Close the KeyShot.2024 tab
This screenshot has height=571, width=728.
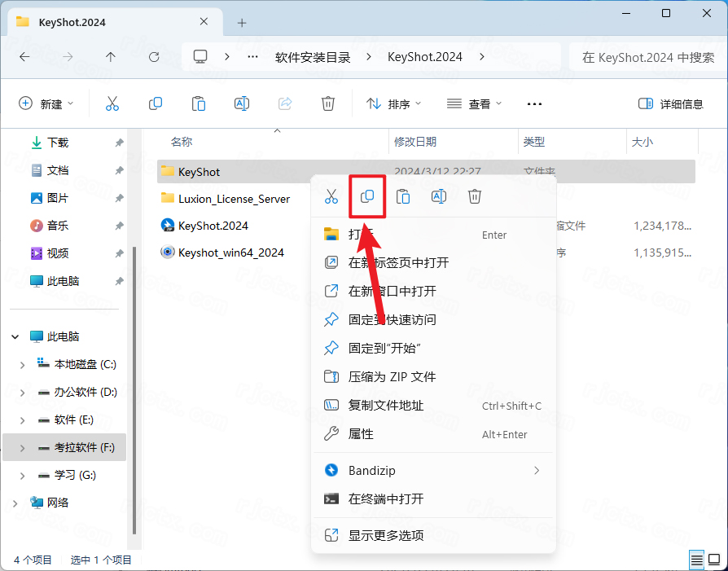[x=204, y=22]
